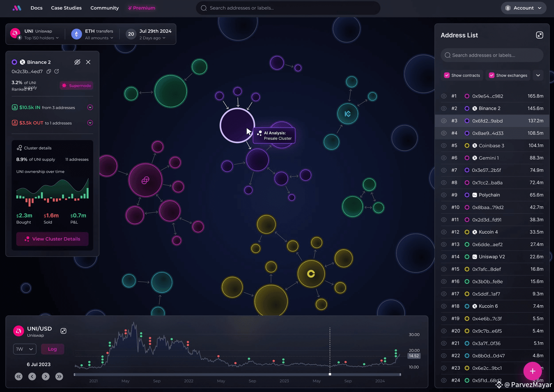
Task: Toggle visibility of address #1 0x9e54...c982
Action: pyautogui.click(x=444, y=96)
